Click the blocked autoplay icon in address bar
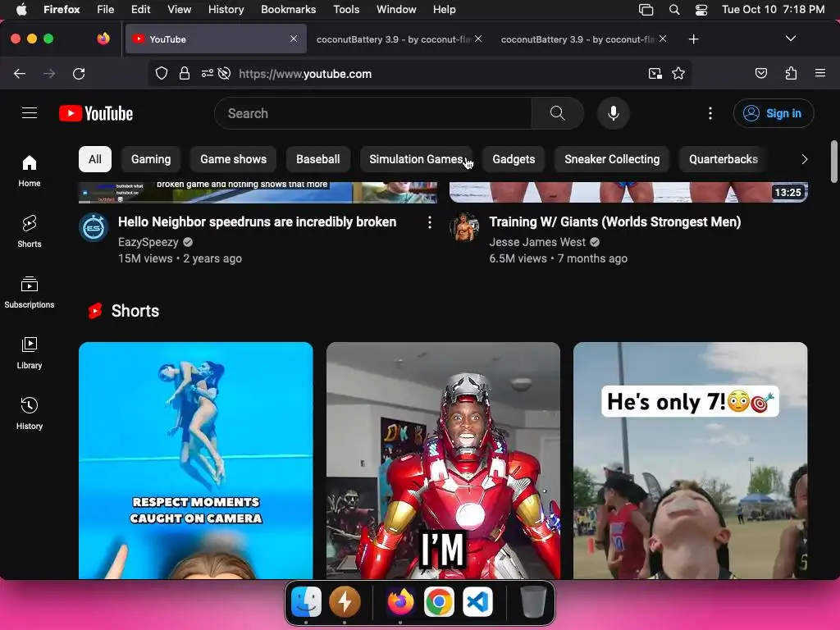This screenshot has height=630, width=840. 225,73
